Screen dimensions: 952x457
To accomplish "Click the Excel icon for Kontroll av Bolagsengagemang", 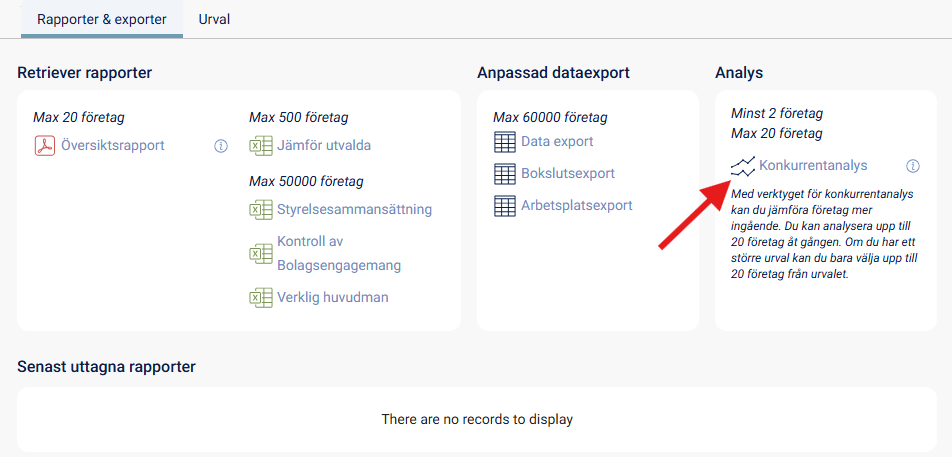I will (x=261, y=254).
